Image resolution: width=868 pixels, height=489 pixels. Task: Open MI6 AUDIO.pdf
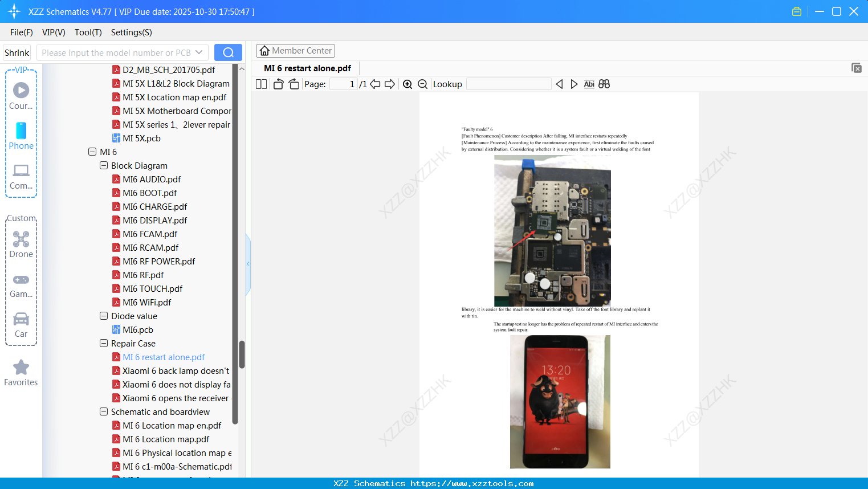[152, 179]
